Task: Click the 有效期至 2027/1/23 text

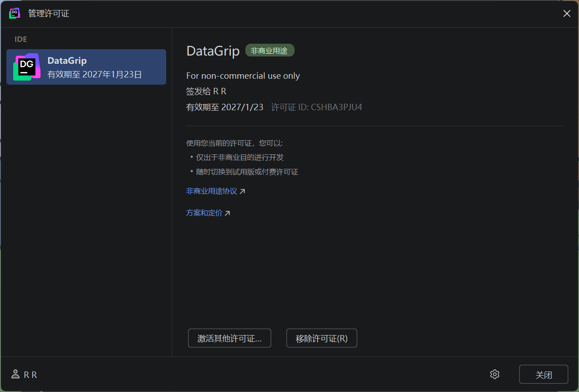Action: tap(225, 107)
